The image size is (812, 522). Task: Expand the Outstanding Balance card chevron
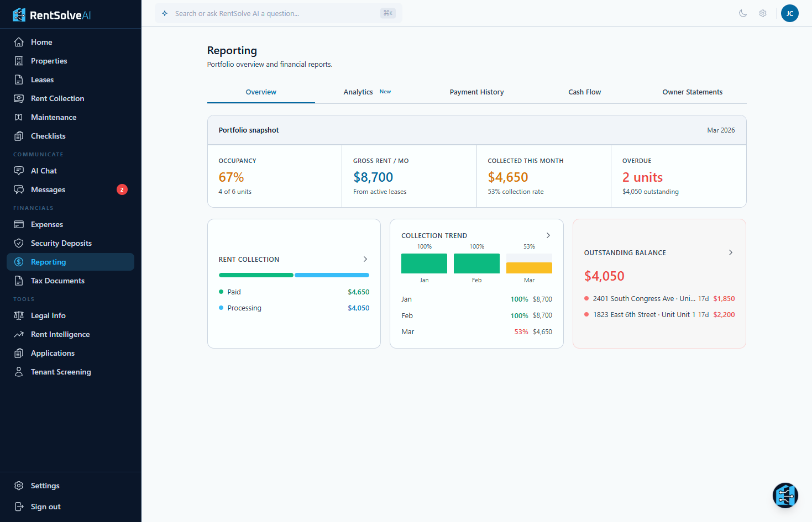click(730, 252)
